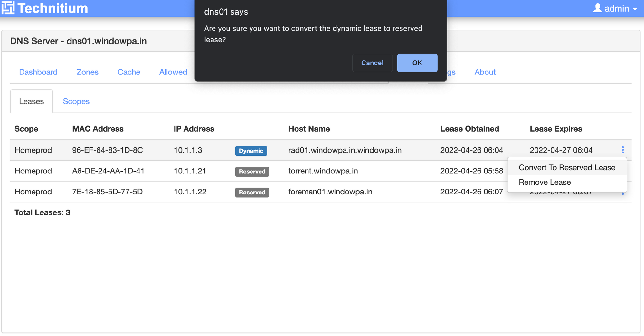This screenshot has width=644, height=336.
Task: Click Homeprod scope in the 10.1.1.22 row
Action: coord(33,192)
